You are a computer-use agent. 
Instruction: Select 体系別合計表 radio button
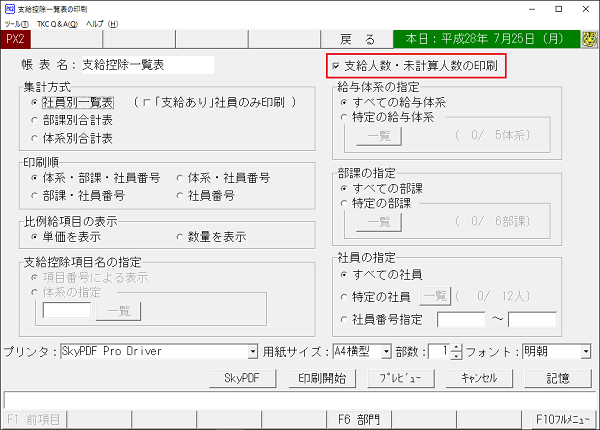coord(34,138)
